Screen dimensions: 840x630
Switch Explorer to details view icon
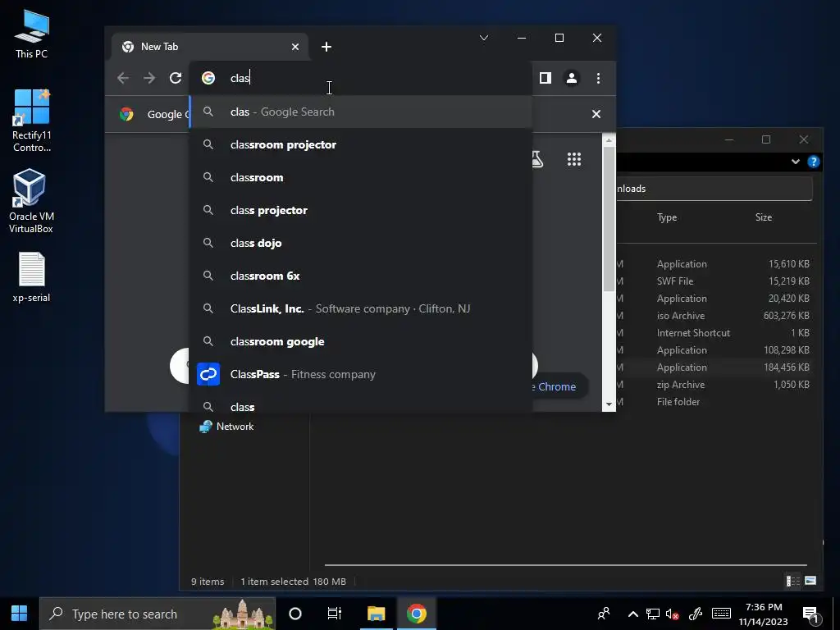pos(793,581)
